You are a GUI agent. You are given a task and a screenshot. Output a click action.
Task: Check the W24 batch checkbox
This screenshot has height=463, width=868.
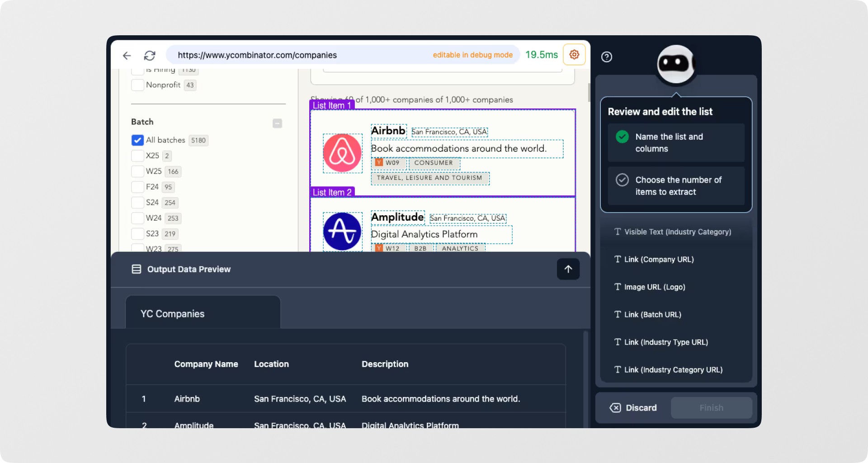(137, 218)
